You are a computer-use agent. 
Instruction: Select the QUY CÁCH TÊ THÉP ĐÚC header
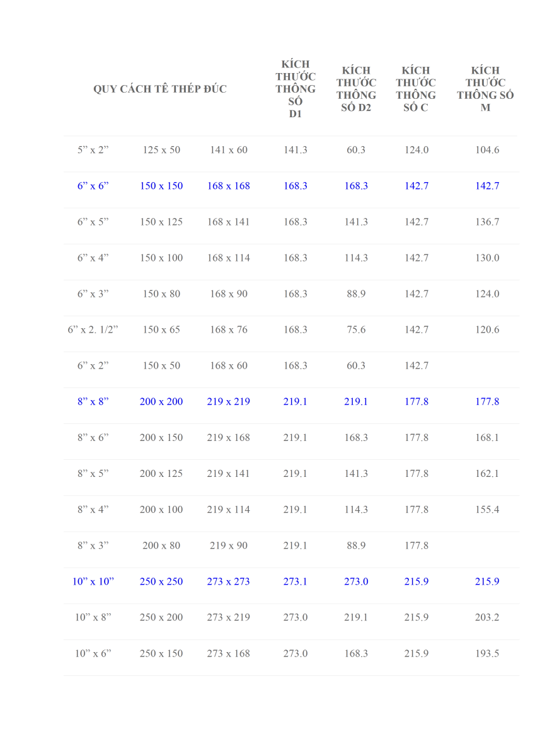click(160, 89)
